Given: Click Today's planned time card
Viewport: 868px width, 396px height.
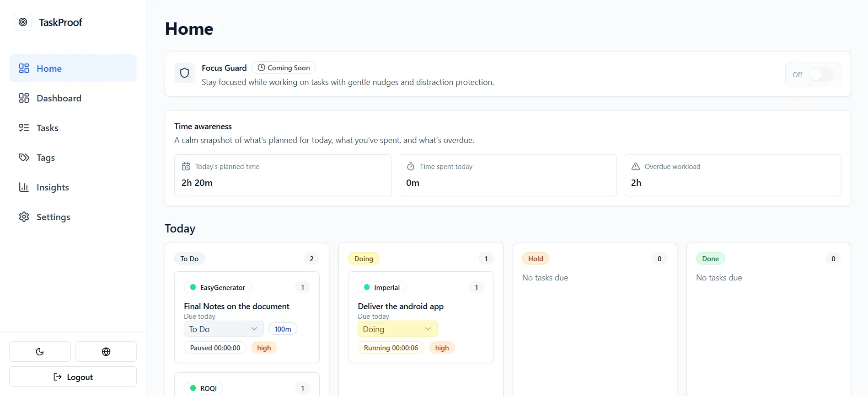Looking at the screenshot, I should coord(283,175).
